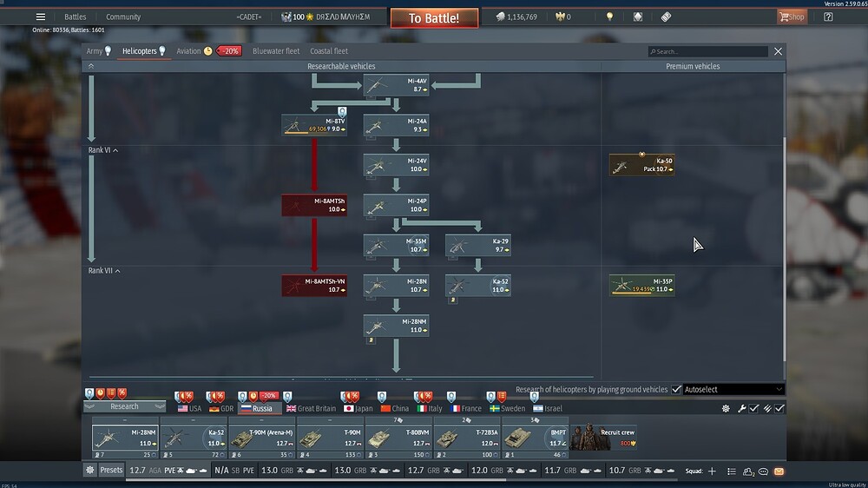Collapse the Rank VI section

[103, 150]
